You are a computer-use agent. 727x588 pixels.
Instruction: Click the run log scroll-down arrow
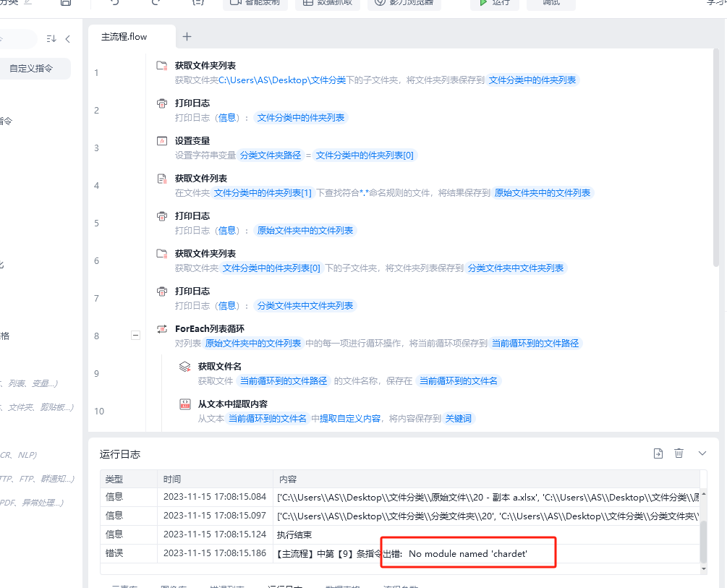point(703,568)
